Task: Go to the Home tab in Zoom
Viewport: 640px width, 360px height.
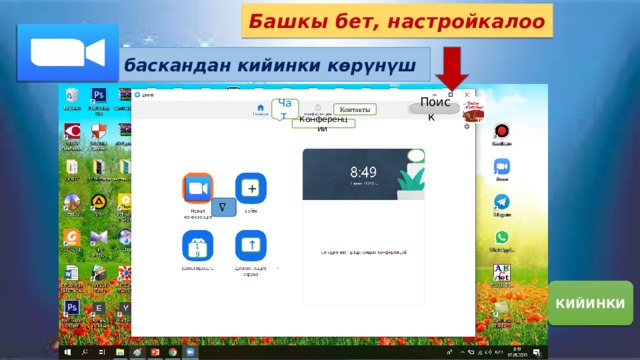Action: click(260, 109)
